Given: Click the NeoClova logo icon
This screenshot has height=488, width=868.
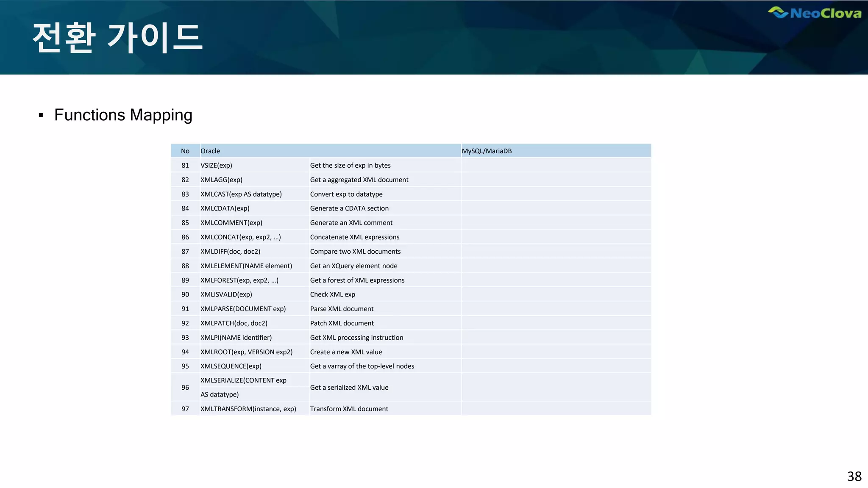Looking at the screenshot, I should tap(778, 13).
